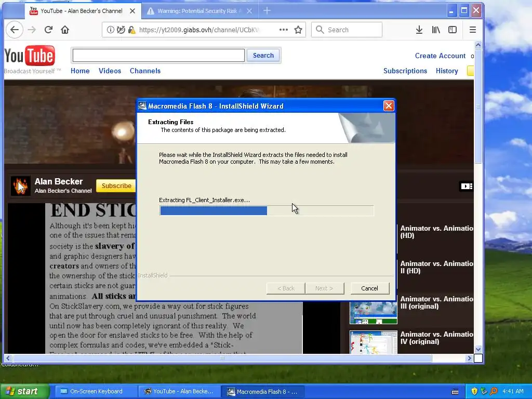Open tracking protection shield icon
Screen dimensions: 532x399
121,30
